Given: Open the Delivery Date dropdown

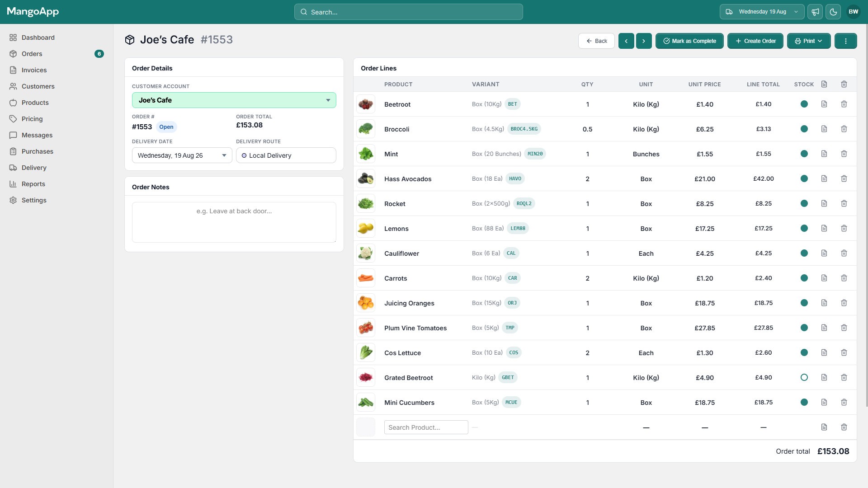Looking at the screenshot, I should [x=182, y=155].
